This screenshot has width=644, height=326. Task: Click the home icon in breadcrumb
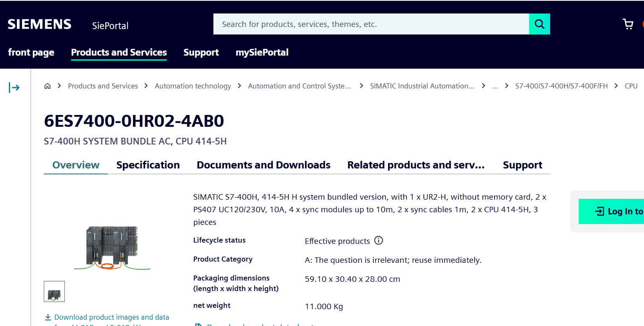pyautogui.click(x=48, y=86)
